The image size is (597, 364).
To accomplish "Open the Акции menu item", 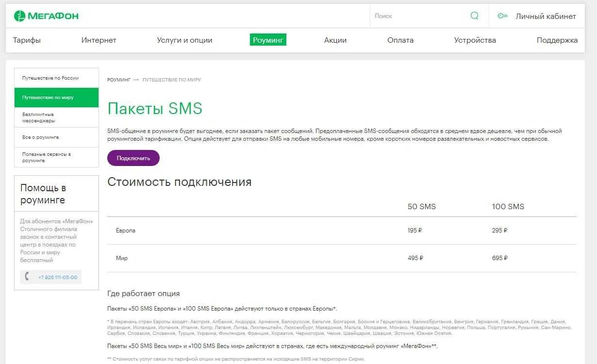I will (x=335, y=40).
